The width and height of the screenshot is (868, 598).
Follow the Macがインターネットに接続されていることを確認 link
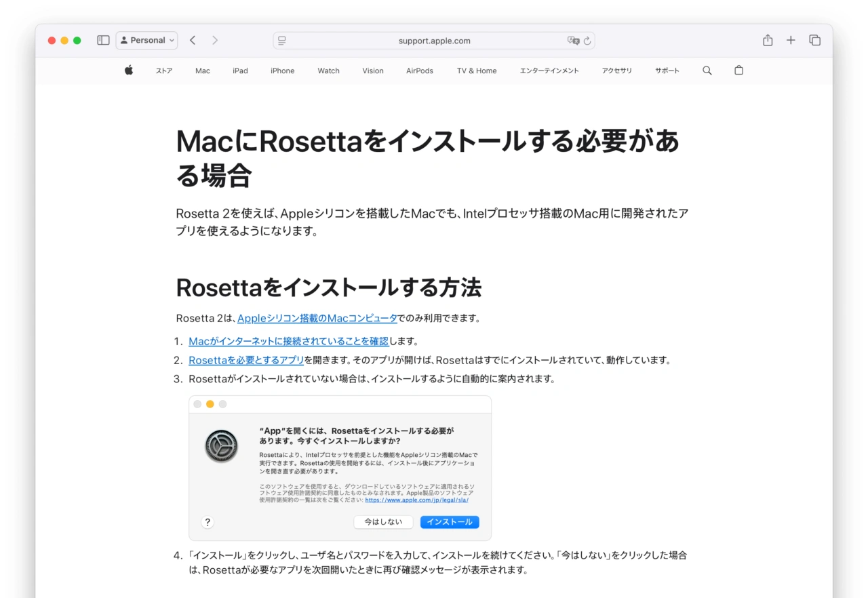coord(288,341)
